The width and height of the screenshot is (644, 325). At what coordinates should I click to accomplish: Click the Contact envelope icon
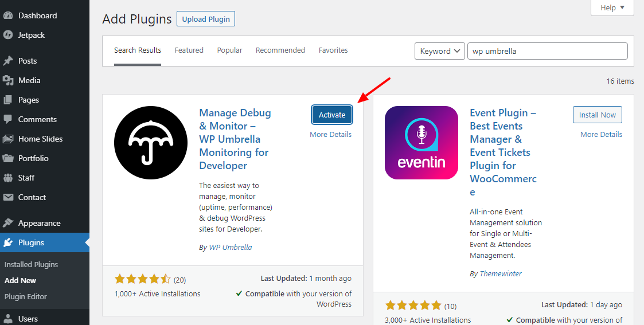pyautogui.click(x=8, y=197)
